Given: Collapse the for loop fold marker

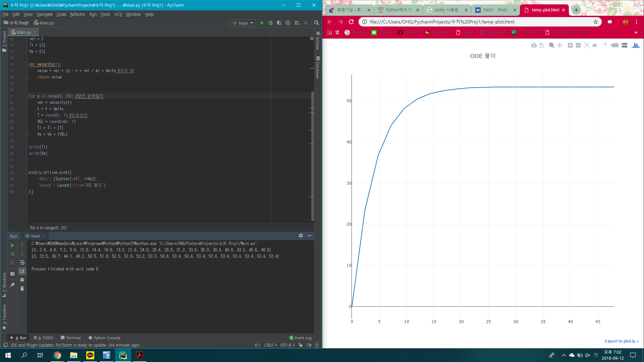Looking at the screenshot, I should tap(27, 96).
